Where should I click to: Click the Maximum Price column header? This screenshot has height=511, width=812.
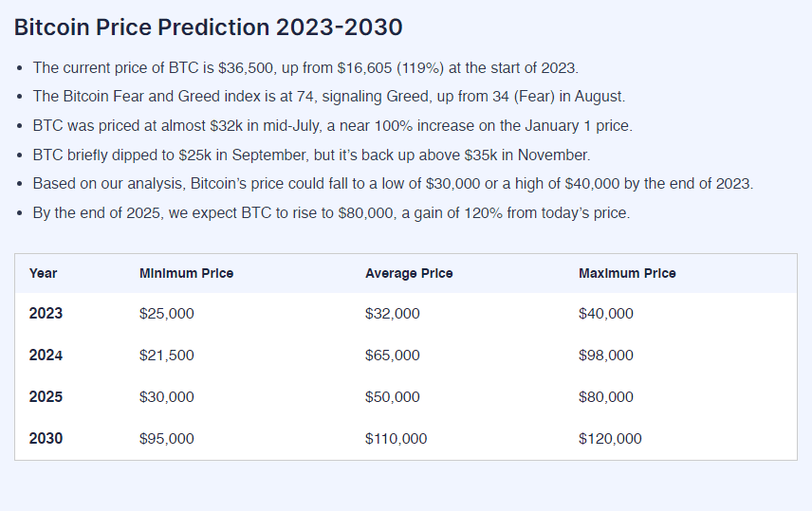click(627, 273)
